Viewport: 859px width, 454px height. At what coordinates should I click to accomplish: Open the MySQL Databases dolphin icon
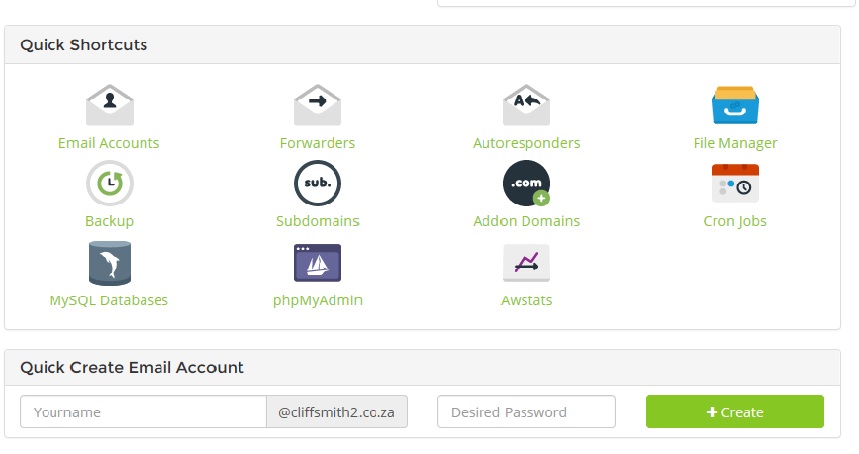tap(110, 263)
